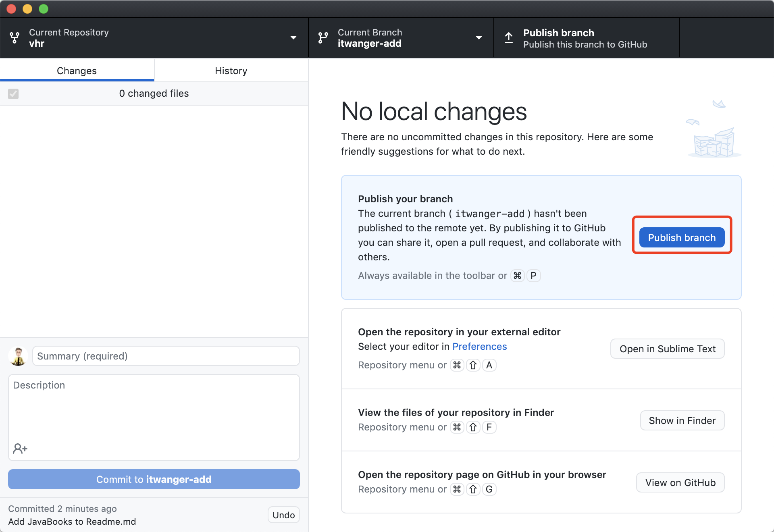Focus the Summary input field
Image resolution: width=774 pixels, height=532 pixels.
(x=166, y=356)
